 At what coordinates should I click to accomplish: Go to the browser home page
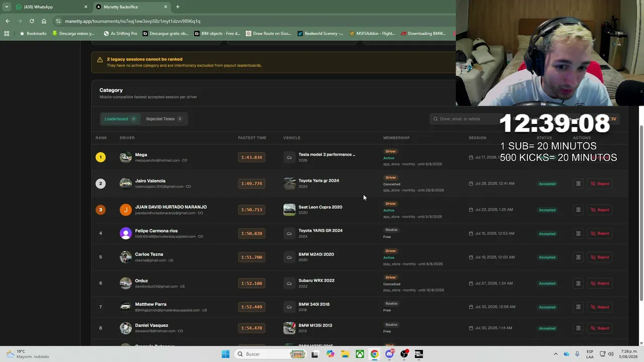click(x=44, y=21)
